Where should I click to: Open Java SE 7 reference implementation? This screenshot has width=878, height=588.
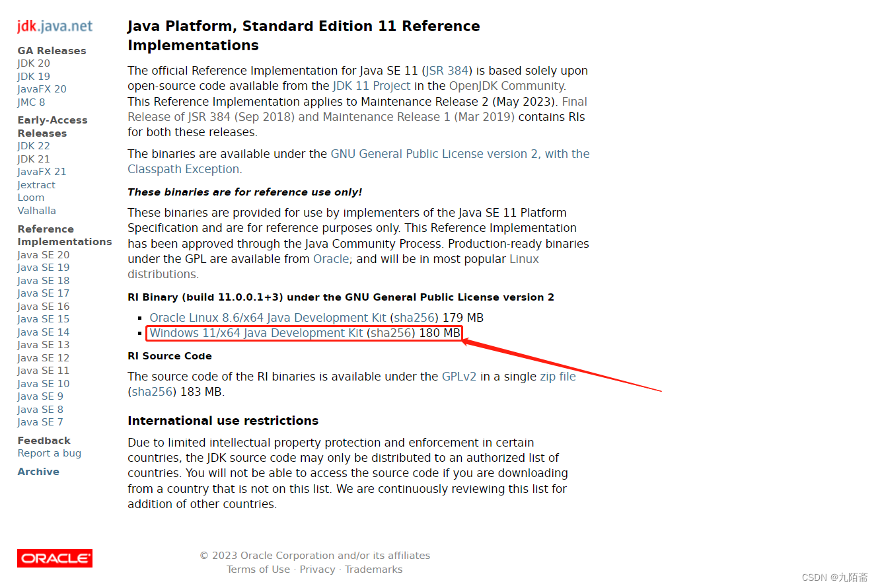click(40, 422)
